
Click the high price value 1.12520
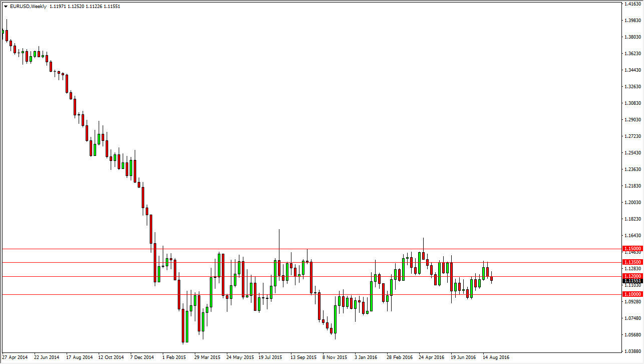(77, 6)
